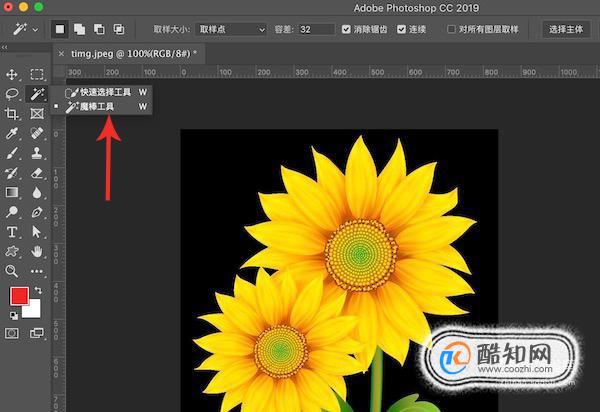The width and height of the screenshot is (600, 412).
Task: Select the Custom Shape tool
Action: click(x=12, y=251)
